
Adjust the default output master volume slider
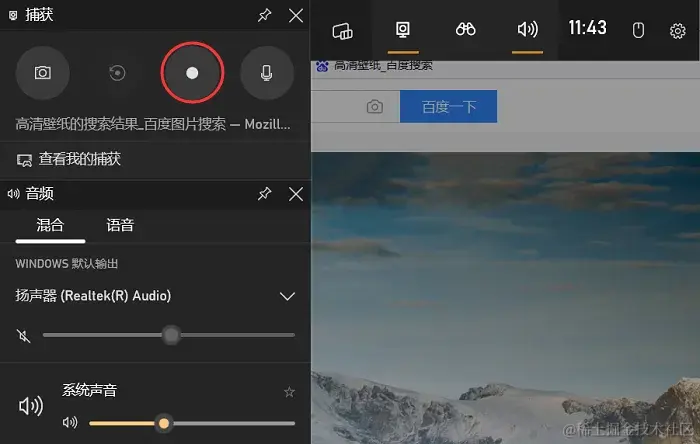pyautogui.click(x=169, y=335)
